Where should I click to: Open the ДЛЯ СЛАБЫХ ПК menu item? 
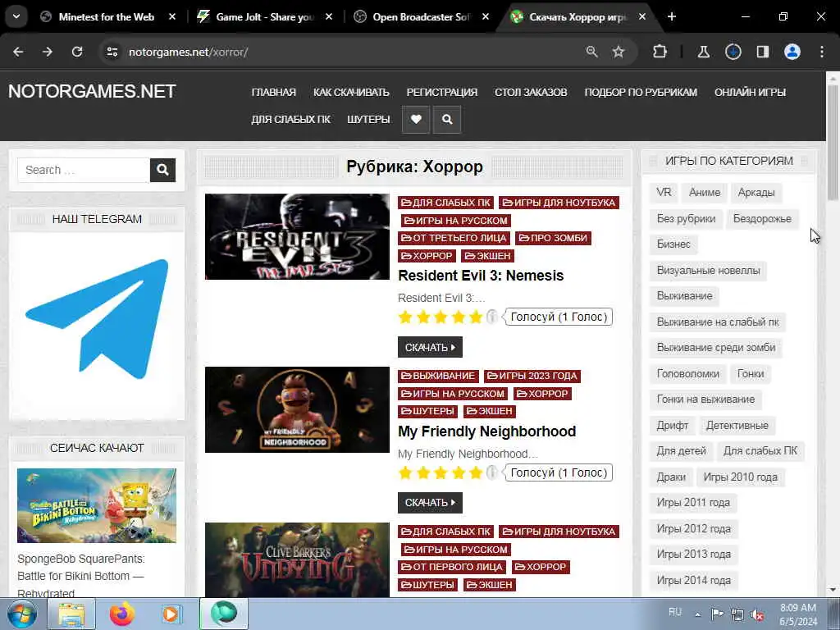tap(291, 120)
